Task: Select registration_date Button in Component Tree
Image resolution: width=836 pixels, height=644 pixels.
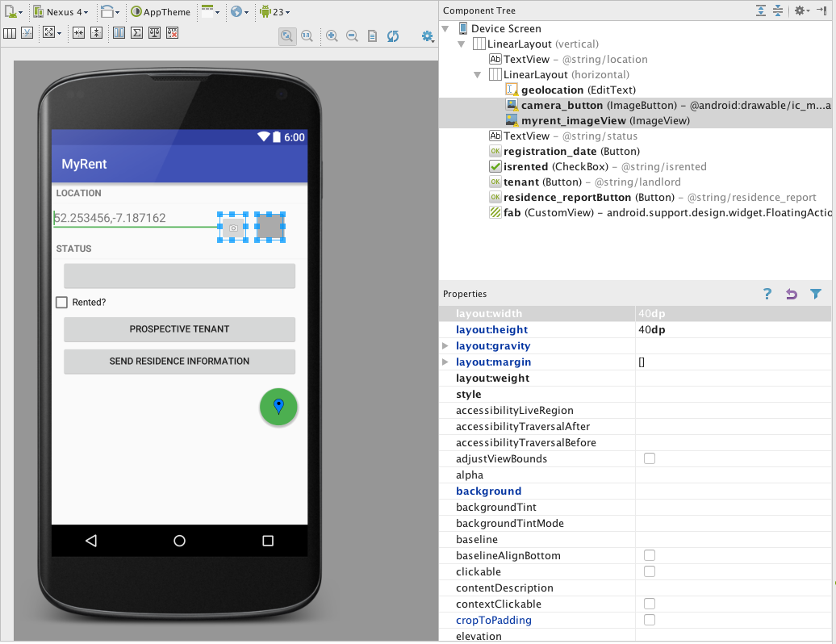Action: click(x=550, y=151)
